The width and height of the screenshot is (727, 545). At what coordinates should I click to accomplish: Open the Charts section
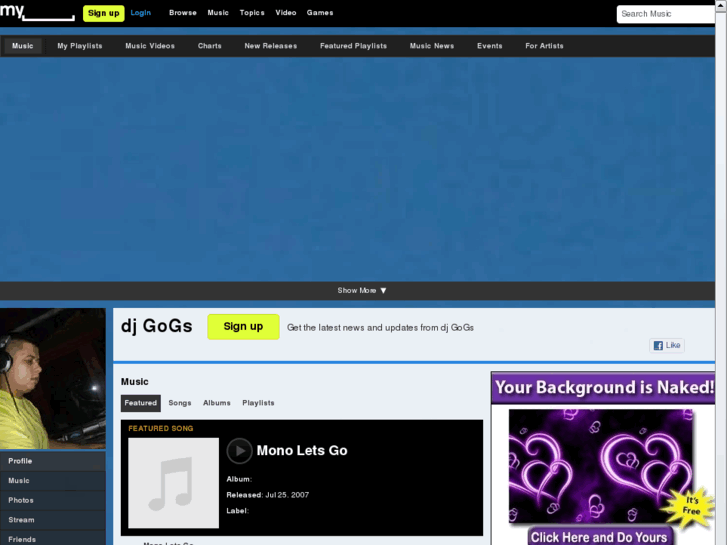click(210, 46)
